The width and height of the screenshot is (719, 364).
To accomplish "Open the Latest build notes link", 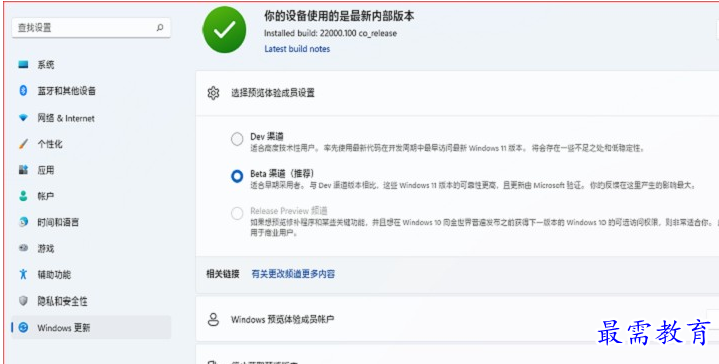I will (x=297, y=49).
